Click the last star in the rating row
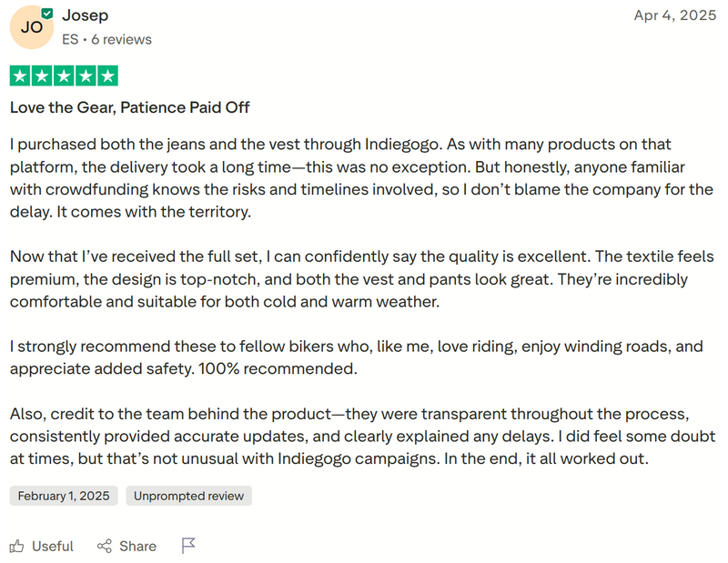The width and height of the screenshot is (728, 563). (109, 75)
